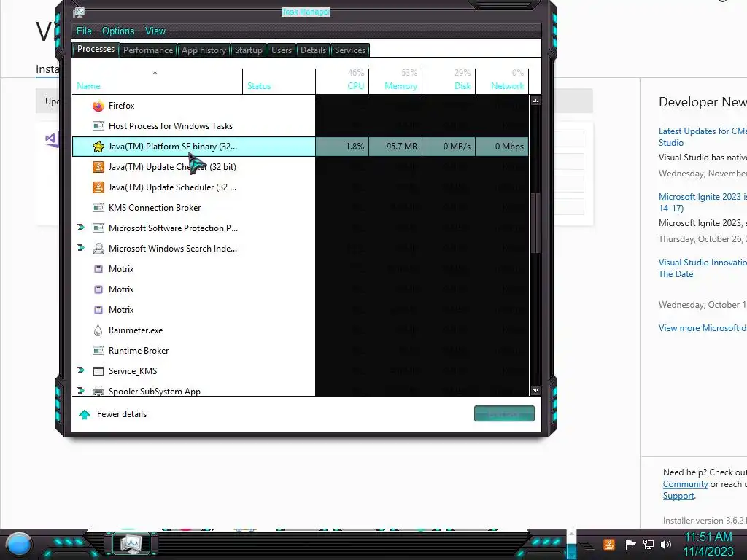Expand Microsoft Windows Search Indexer row
747x560 pixels.
click(81, 248)
